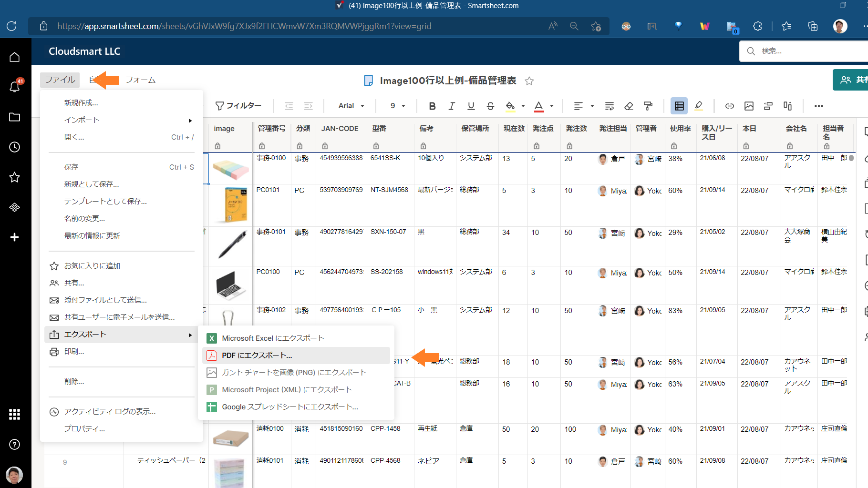Toggle strikethrough formatting

[x=490, y=106]
